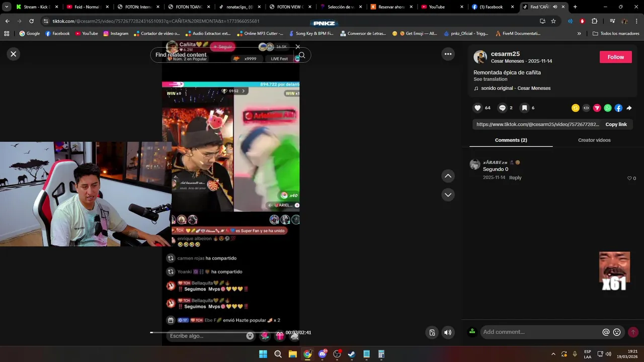Screen dimensions: 644x362
Task: Send to friends with the red paper plane icon
Action: click(x=597, y=108)
